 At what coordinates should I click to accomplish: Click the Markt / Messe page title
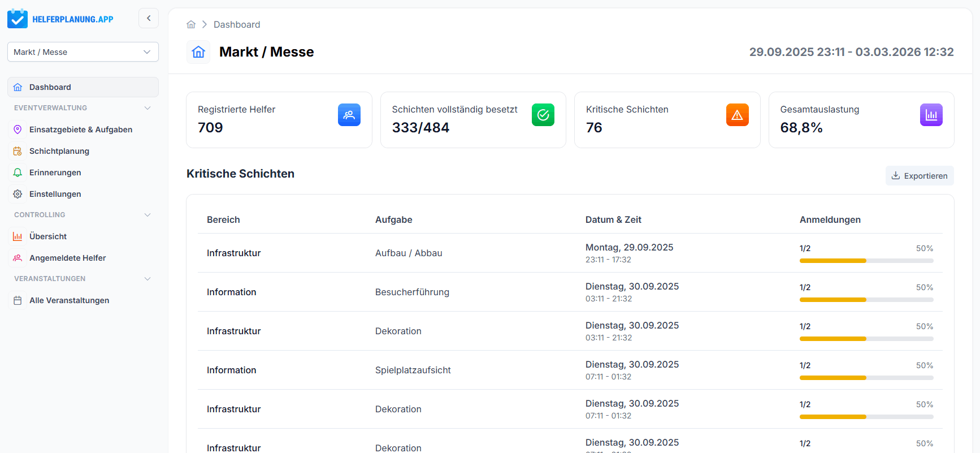pos(266,52)
